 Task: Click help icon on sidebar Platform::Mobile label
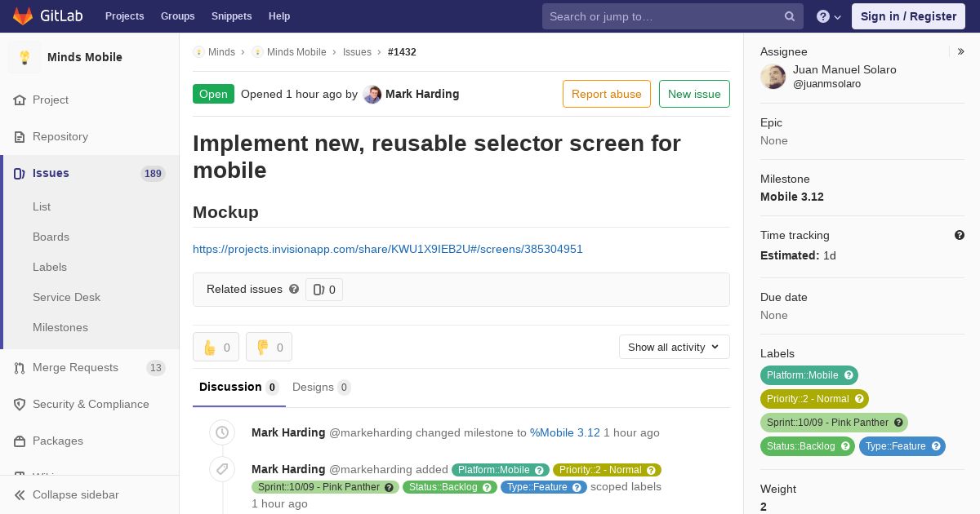coord(849,375)
